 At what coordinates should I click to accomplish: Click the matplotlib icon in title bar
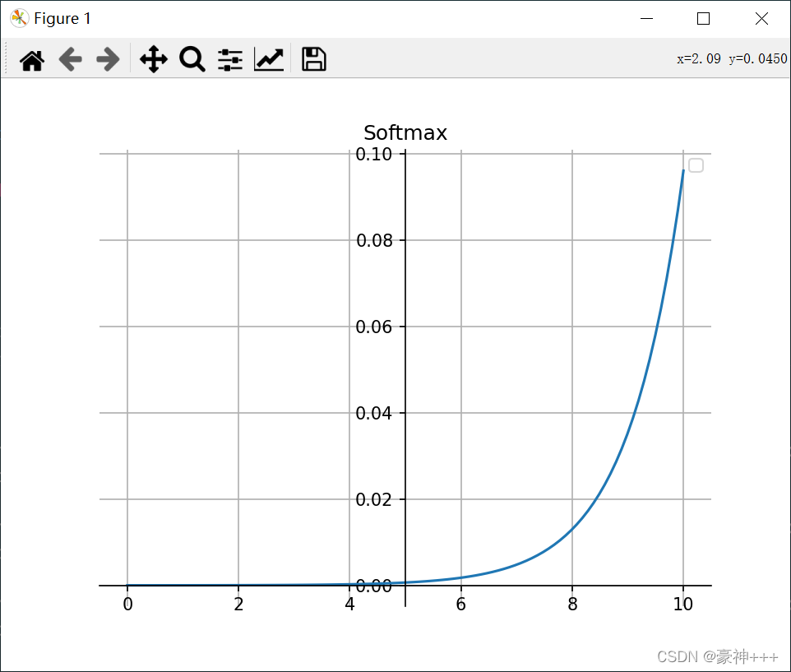pos(19,19)
